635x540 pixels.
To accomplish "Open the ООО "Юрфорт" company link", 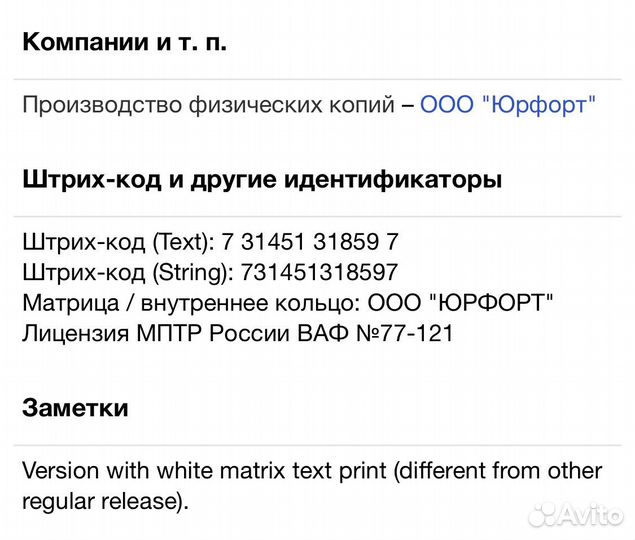I will 508,105.
